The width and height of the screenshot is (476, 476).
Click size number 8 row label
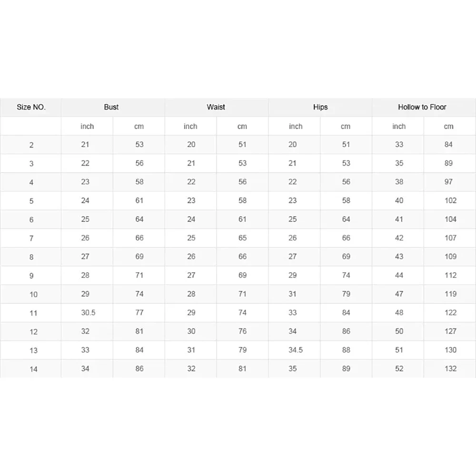31,257
